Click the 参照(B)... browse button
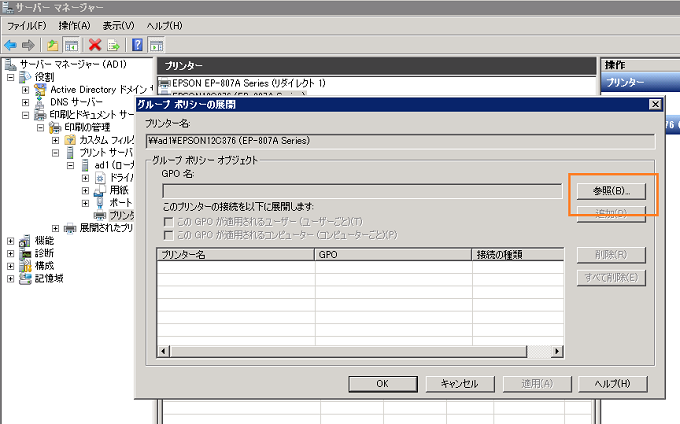The height and width of the screenshot is (424, 680). (x=611, y=190)
